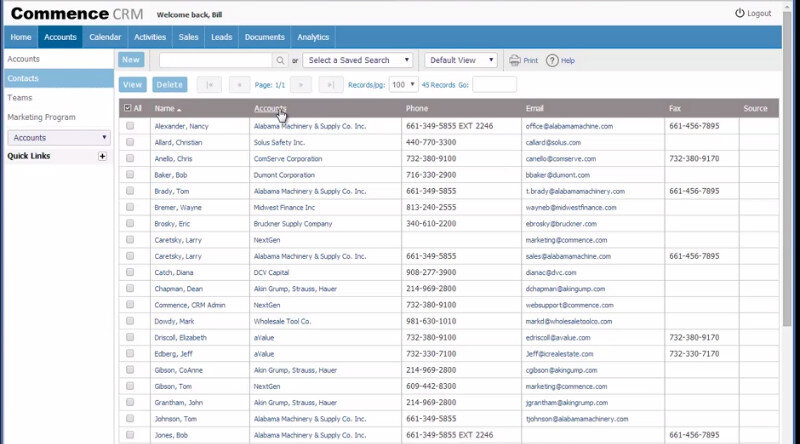Click the Go page number field
Screen dimensions: 800x444
pyautogui.click(x=494, y=85)
